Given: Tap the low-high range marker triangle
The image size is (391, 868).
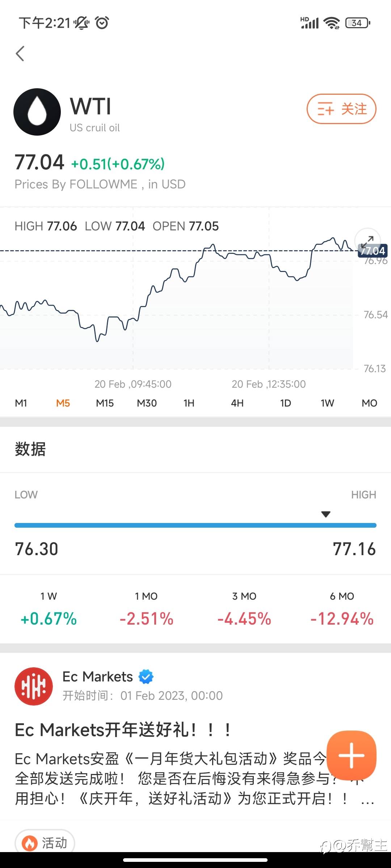Looking at the screenshot, I should (326, 514).
